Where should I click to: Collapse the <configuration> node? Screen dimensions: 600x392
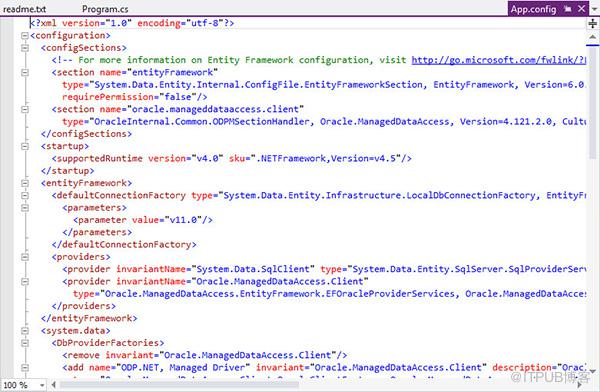(25, 36)
